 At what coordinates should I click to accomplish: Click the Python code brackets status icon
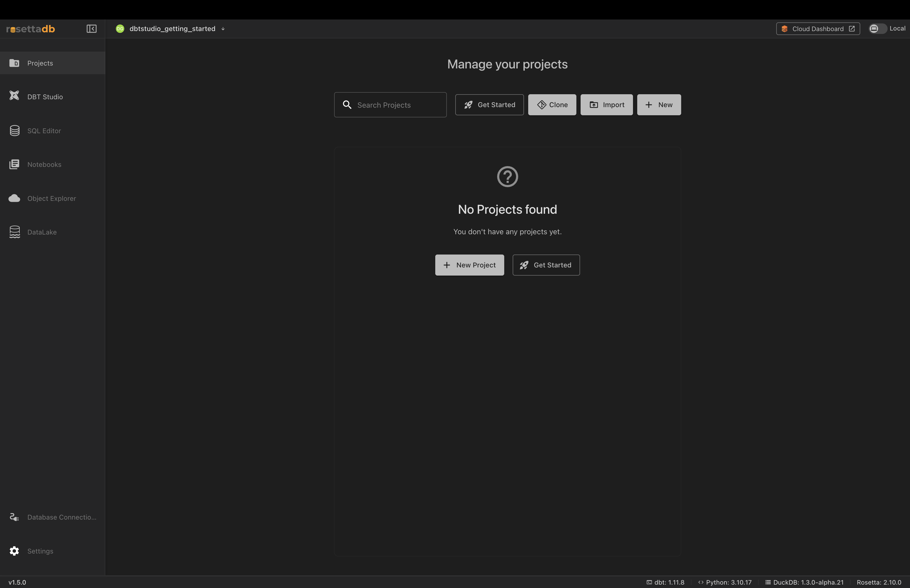701,582
